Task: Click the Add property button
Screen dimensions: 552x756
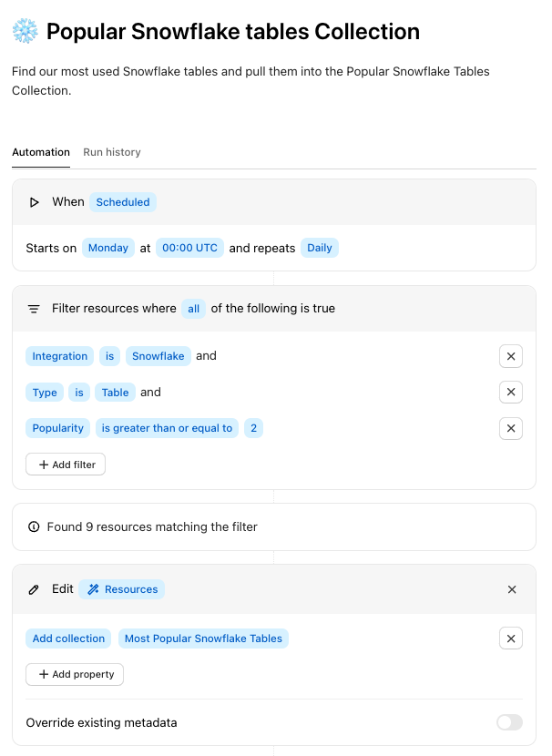Action: pos(75,674)
